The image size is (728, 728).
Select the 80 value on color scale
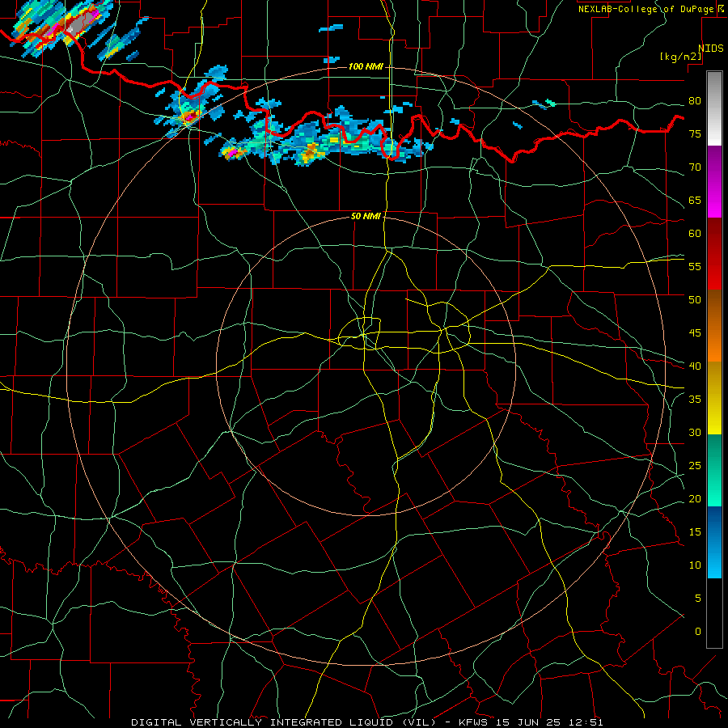[x=695, y=101]
